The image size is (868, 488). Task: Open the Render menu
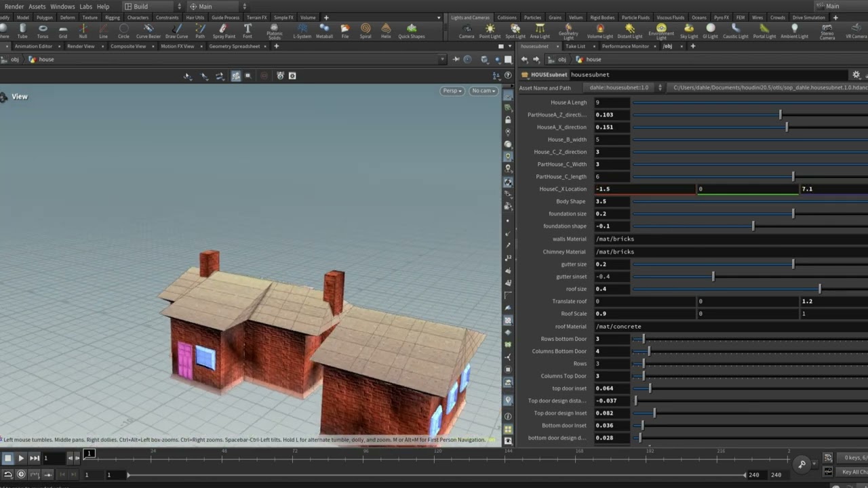coord(14,6)
